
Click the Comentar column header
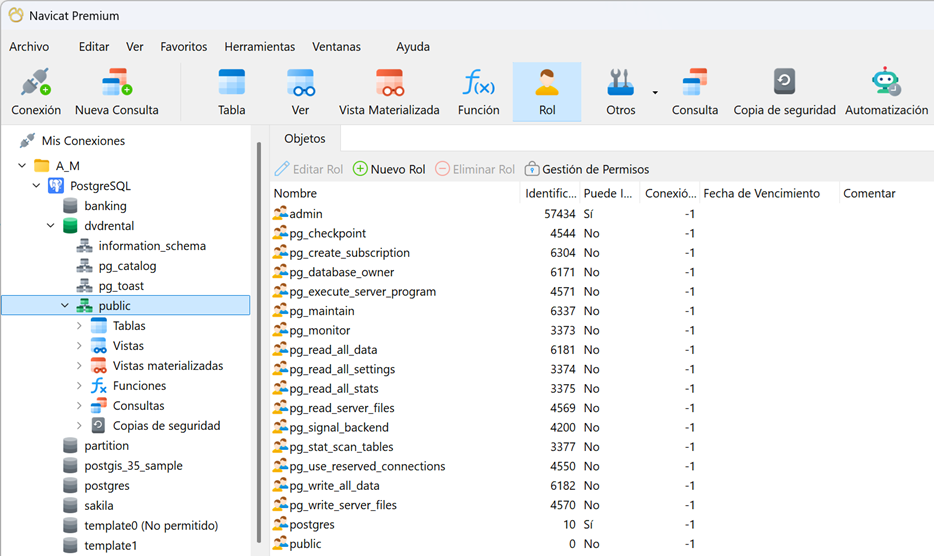click(886, 193)
